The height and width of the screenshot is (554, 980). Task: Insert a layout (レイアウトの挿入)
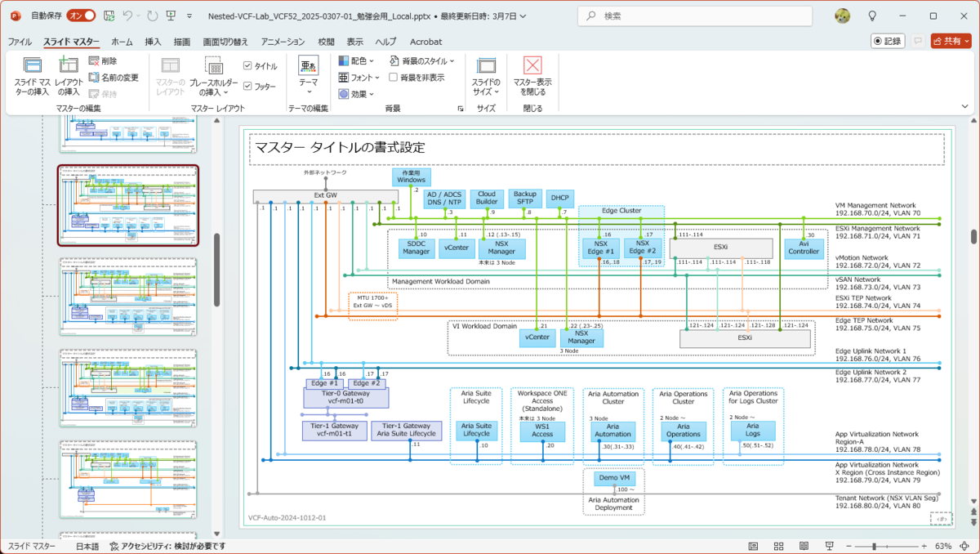[69, 76]
